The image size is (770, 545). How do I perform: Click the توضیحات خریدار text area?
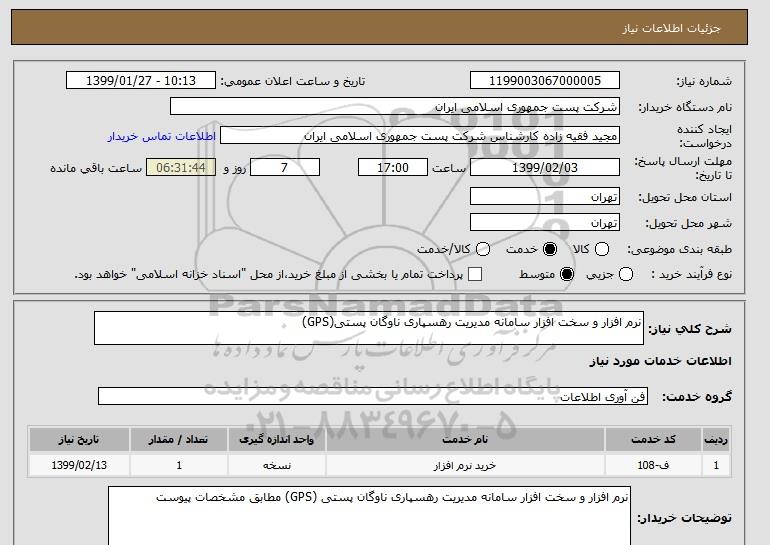pyautogui.click(x=369, y=516)
